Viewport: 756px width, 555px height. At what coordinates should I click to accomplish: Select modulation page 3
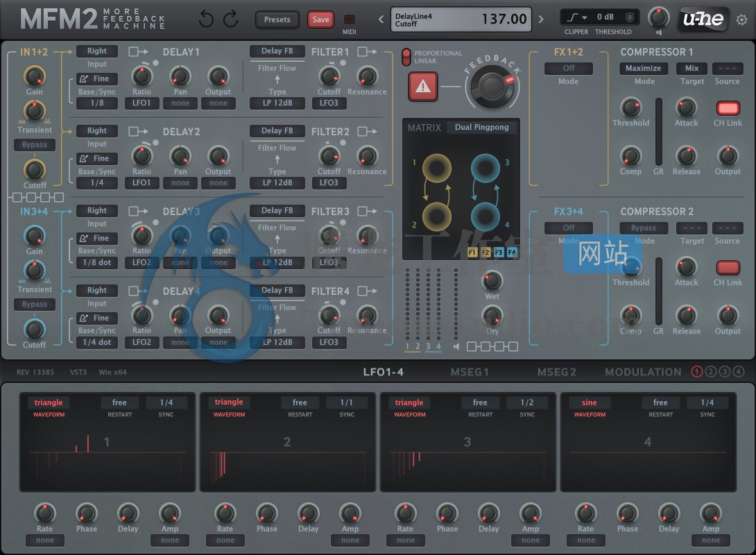(725, 372)
